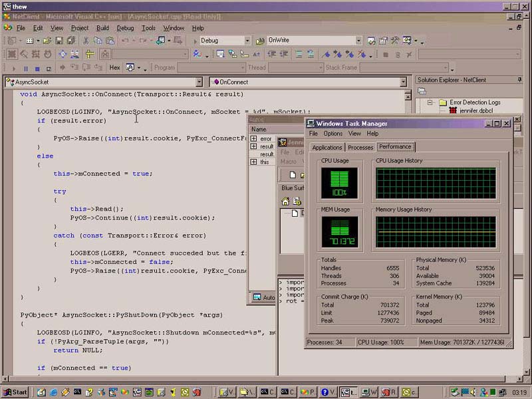Click the Autos tab below variables list
Screen dimensions: 532x399
click(x=264, y=297)
